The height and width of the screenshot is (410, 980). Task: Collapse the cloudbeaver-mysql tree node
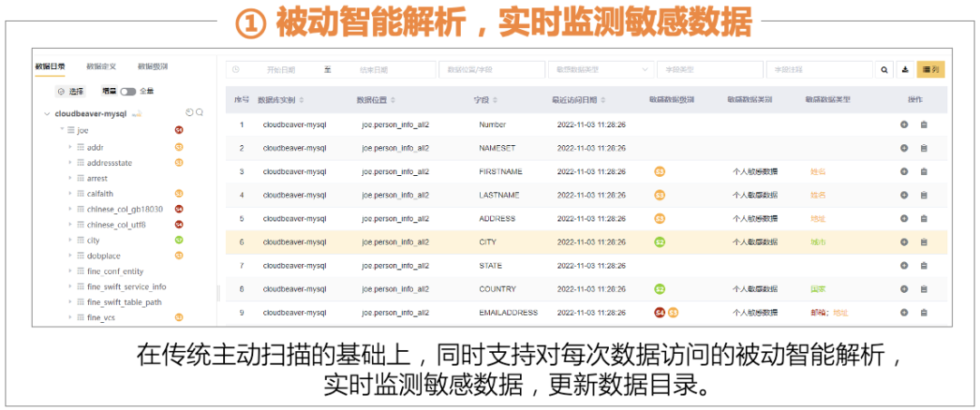point(46,114)
